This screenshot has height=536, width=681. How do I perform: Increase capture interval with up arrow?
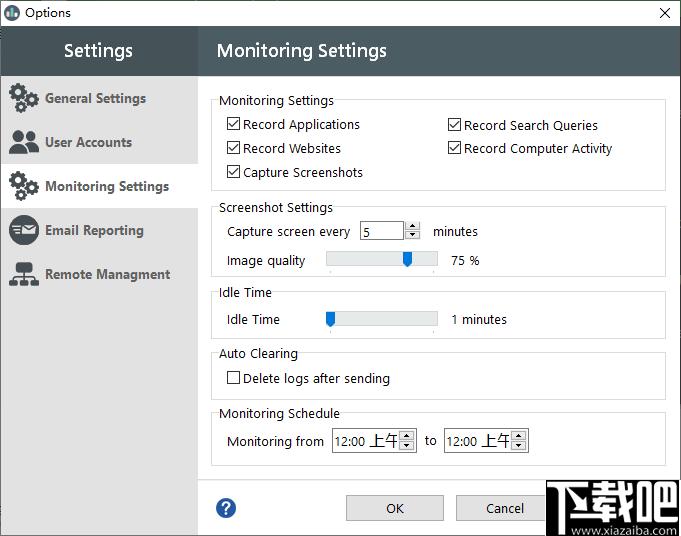point(412,226)
